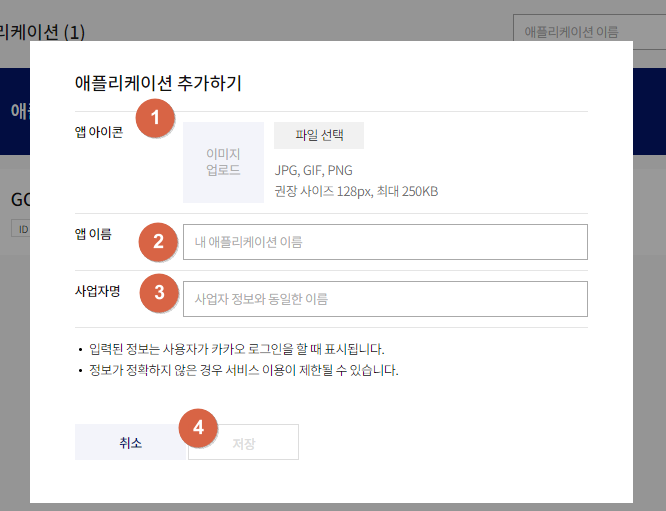Select the JPG, GIF, PNG format text
This screenshot has width=666, height=511.
point(313,170)
